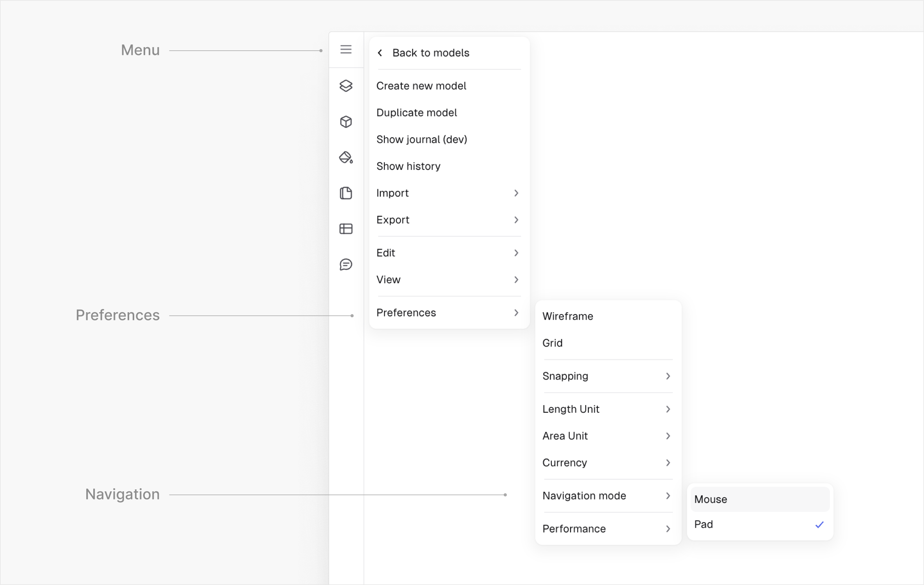Click the back arrow chevron icon

click(x=380, y=53)
